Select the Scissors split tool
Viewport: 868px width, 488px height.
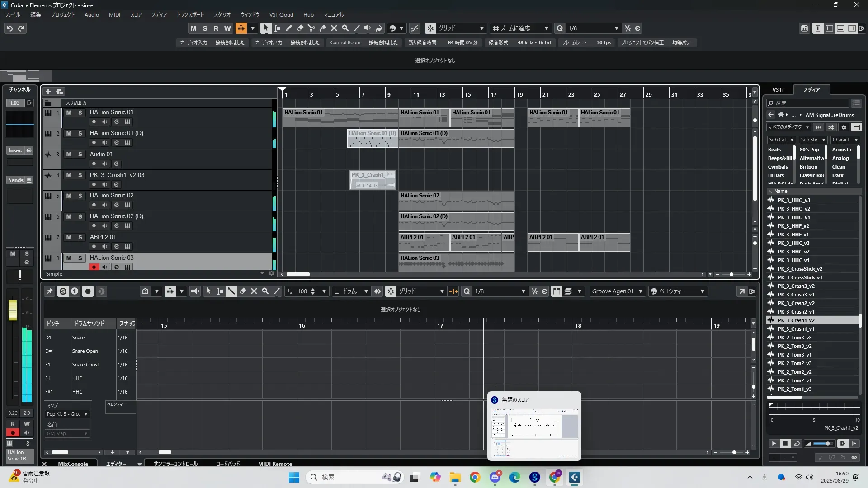coord(311,28)
